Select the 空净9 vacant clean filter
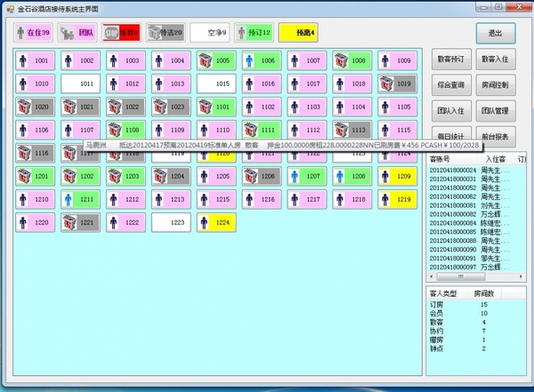 coord(211,33)
